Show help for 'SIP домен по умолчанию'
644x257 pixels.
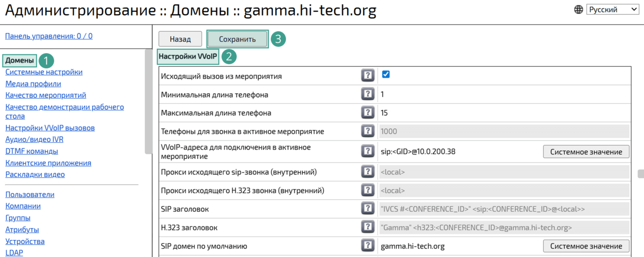tap(368, 246)
